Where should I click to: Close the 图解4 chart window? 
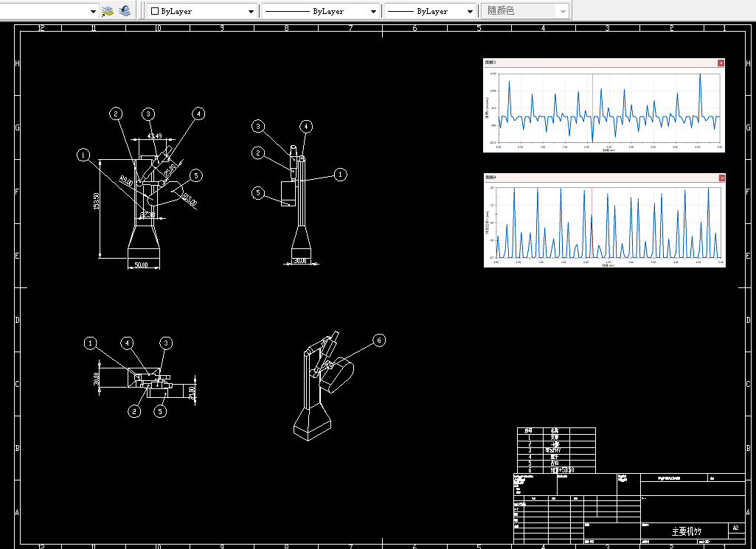point(722,178)
